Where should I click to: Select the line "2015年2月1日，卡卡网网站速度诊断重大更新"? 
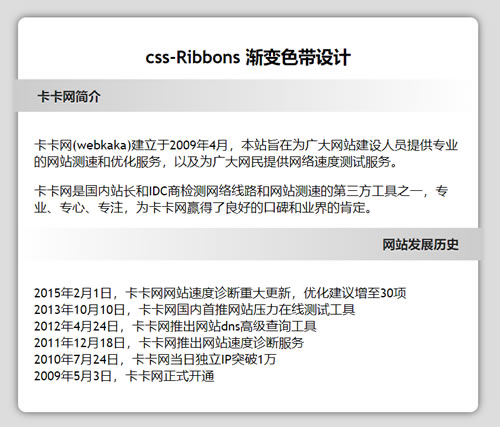(x=220, y=293)
